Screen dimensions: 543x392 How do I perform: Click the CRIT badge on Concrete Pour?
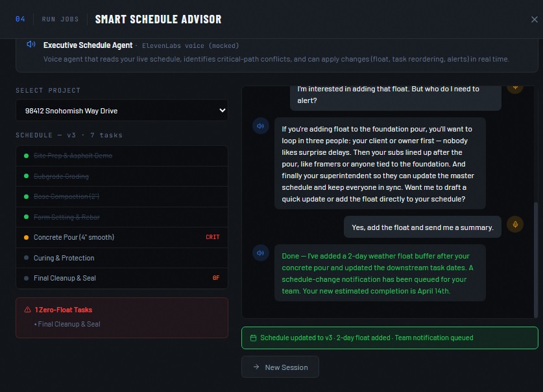[212, 237]
